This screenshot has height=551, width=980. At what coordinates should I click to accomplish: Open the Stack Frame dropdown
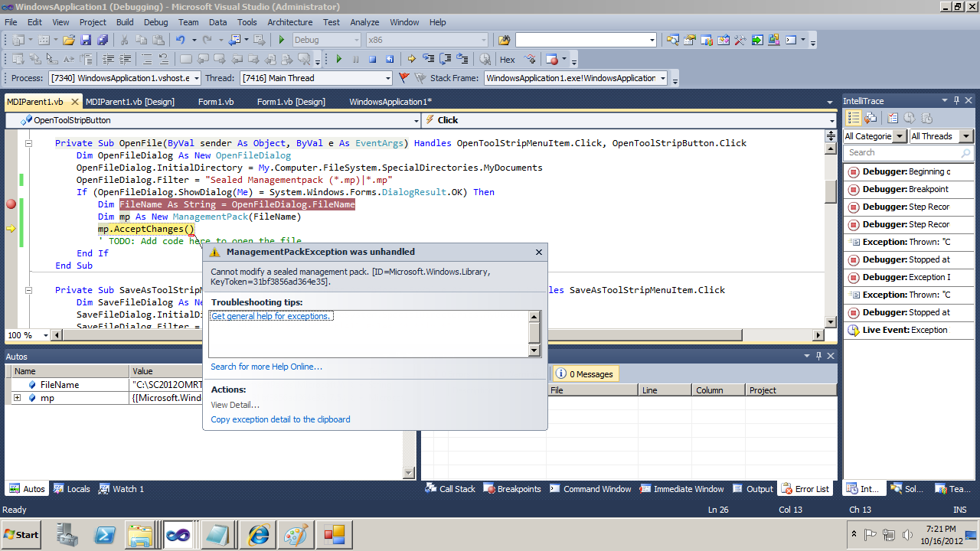[662, 78]
